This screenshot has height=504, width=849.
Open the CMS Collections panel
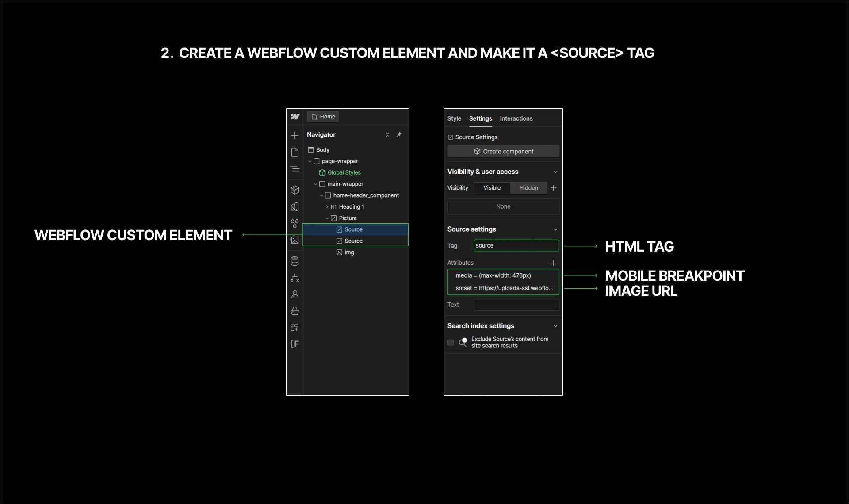[295, 261]
